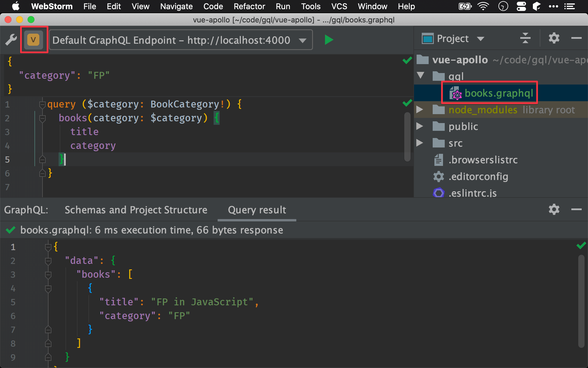Image resolution: width=588 pixels, height=368 pixels.
Task: Open Project panel settings gear
Action: 554,38
